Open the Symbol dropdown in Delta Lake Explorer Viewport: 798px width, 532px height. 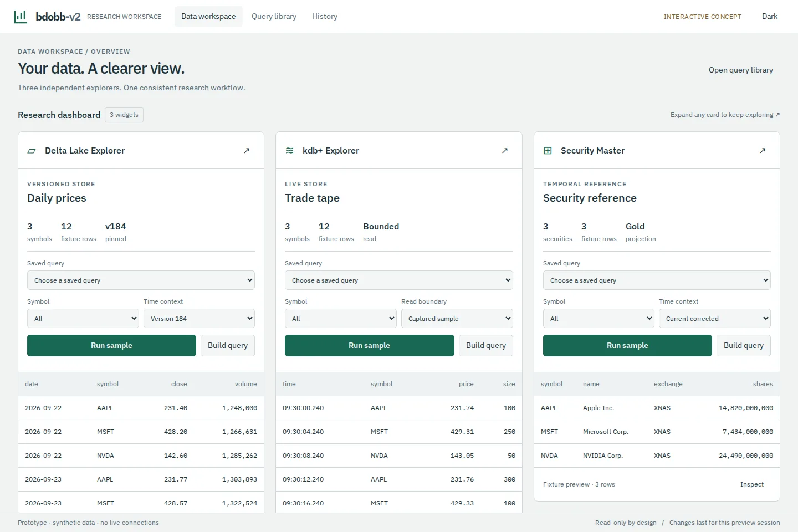pos(83,319)
